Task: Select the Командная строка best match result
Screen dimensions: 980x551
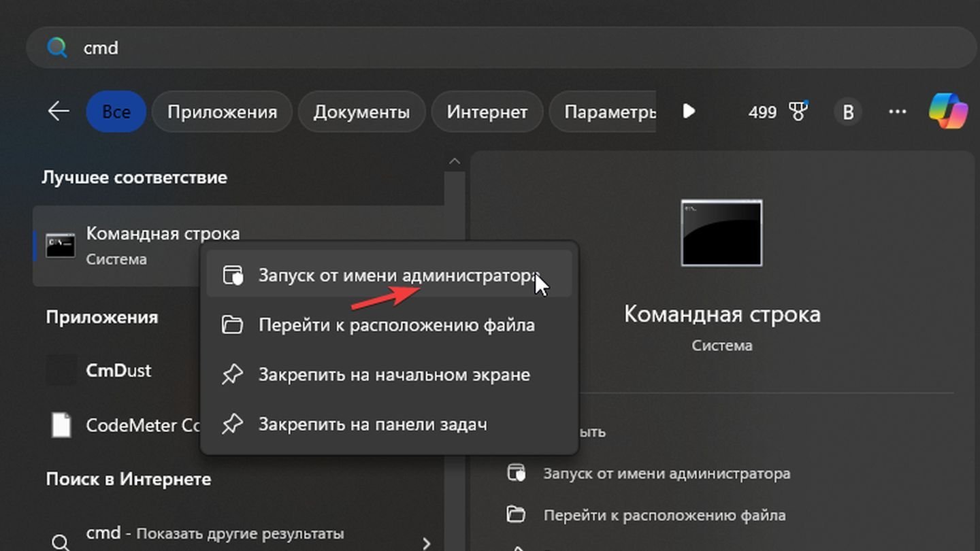Action: click(238, 246)
